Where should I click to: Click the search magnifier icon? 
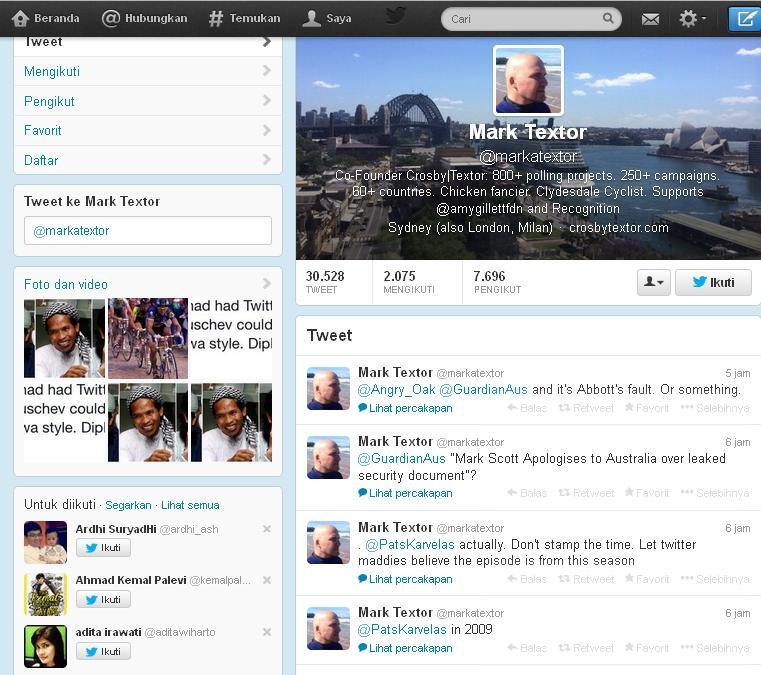[x=608, y=18]
